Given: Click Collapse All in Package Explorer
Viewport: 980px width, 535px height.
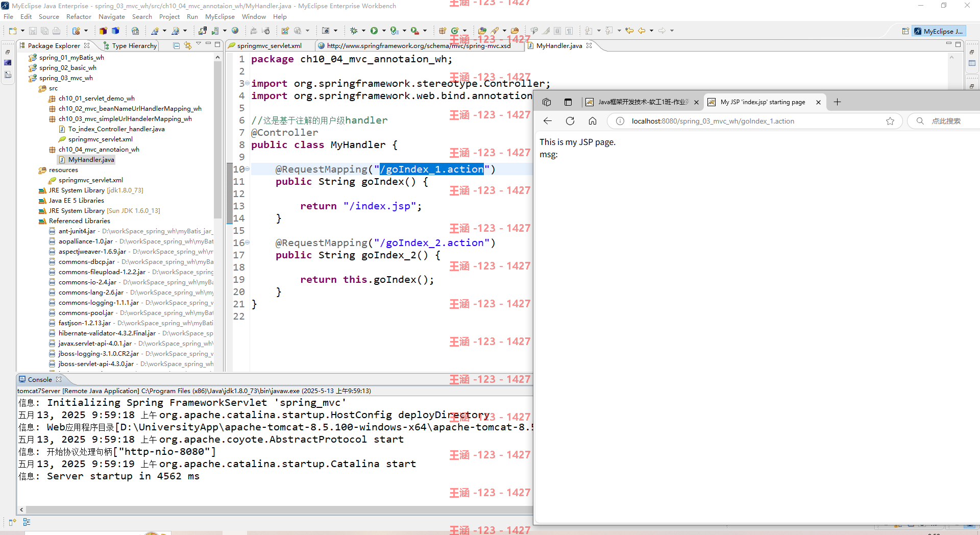Looking at the screenshot, I should (x=176, y=45).
